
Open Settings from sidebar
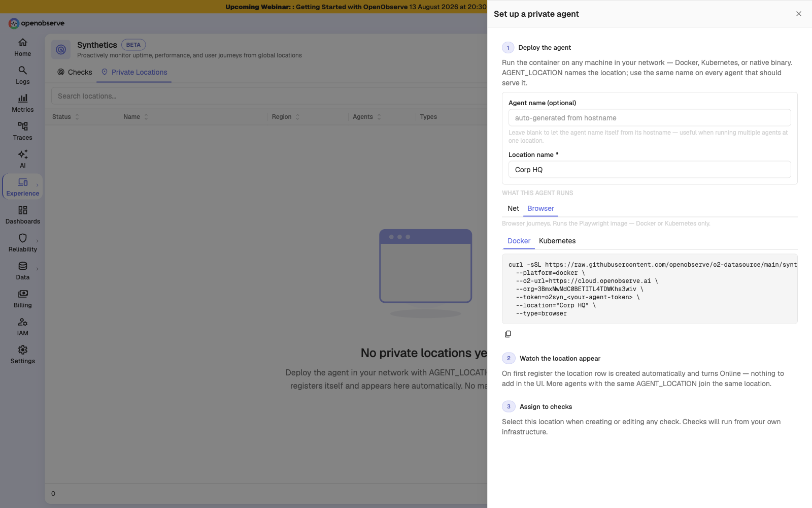[x=22, y=355]
